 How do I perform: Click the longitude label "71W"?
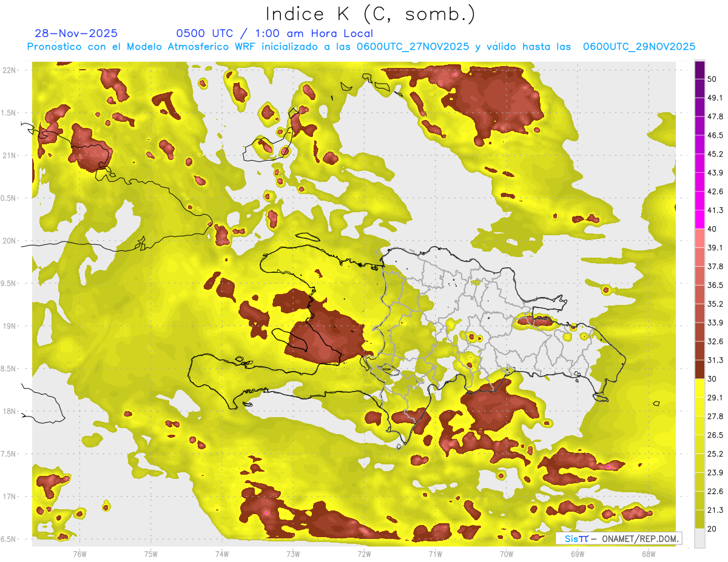click(x=435, y=554)
